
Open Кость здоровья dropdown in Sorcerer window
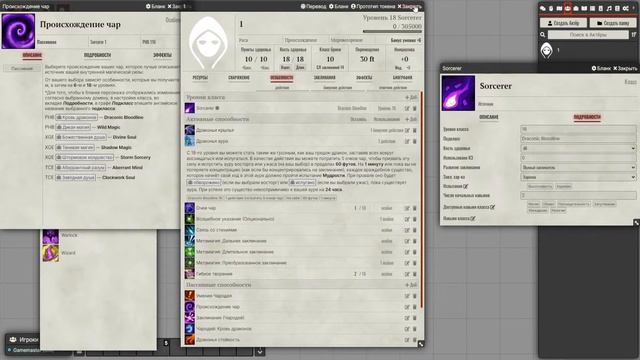(578, 148)
